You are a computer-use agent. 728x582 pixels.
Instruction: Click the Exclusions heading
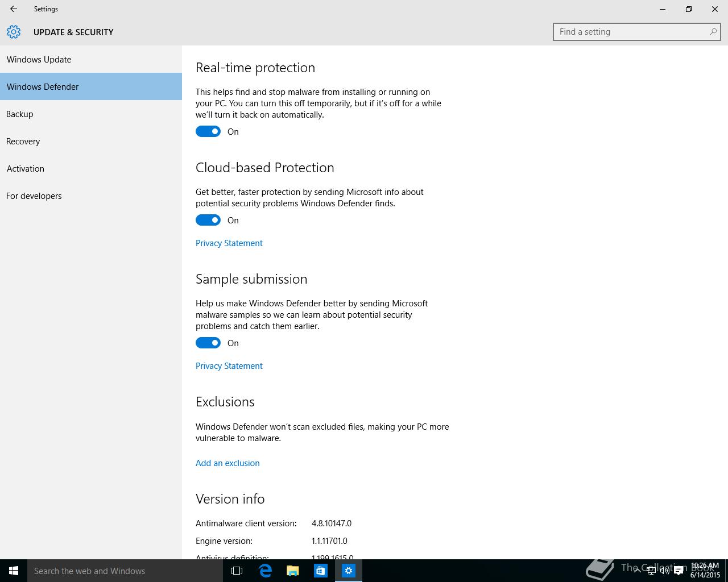point(225,402)
